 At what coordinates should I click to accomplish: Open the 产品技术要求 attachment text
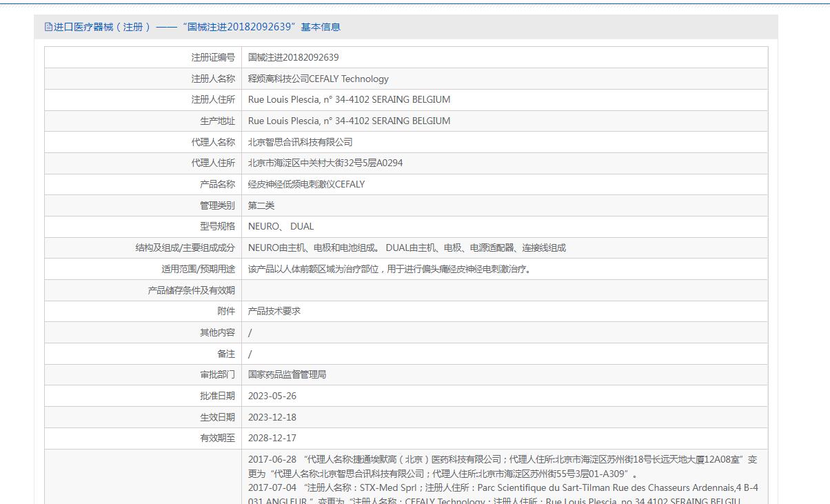pyautogui.click(x=274, y=311)
